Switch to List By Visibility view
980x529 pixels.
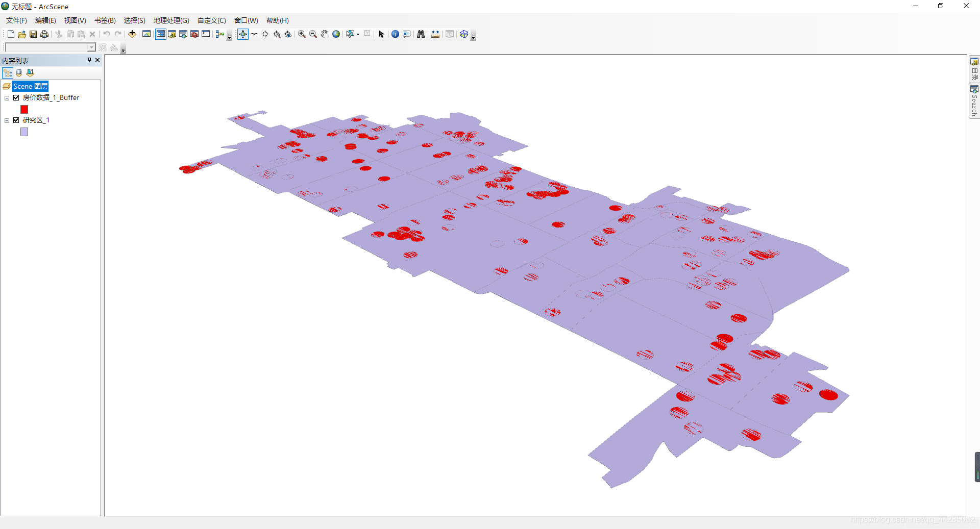30,73
